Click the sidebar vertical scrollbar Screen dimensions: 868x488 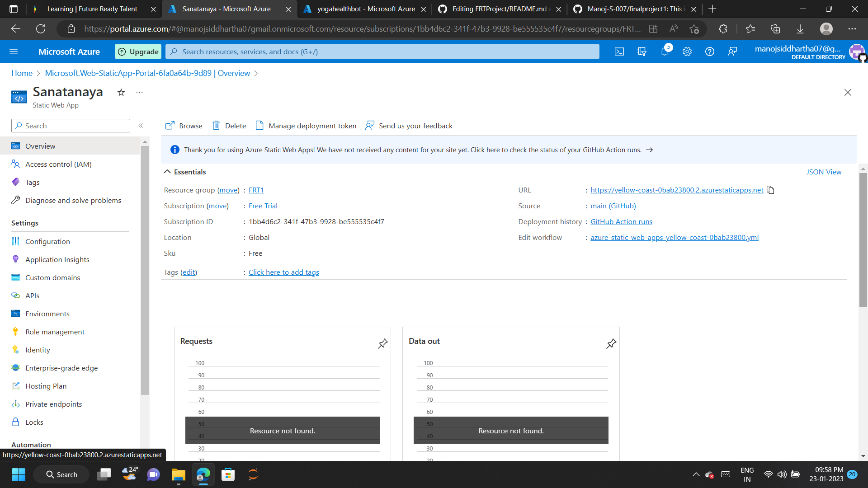(145, 271)
